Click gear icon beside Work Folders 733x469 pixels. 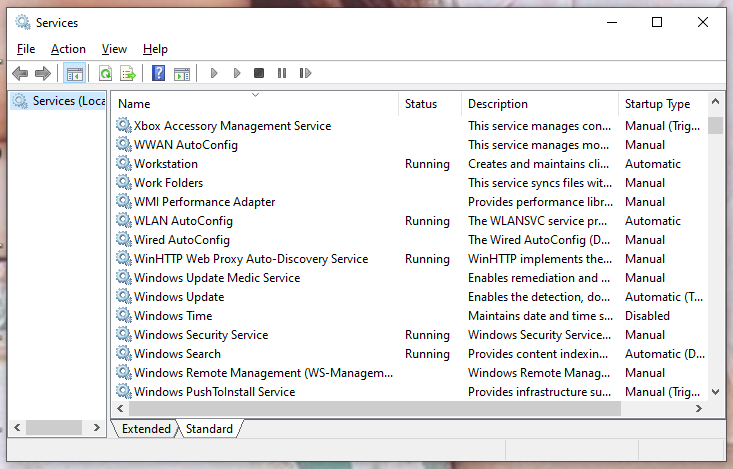tap(124, 182)
